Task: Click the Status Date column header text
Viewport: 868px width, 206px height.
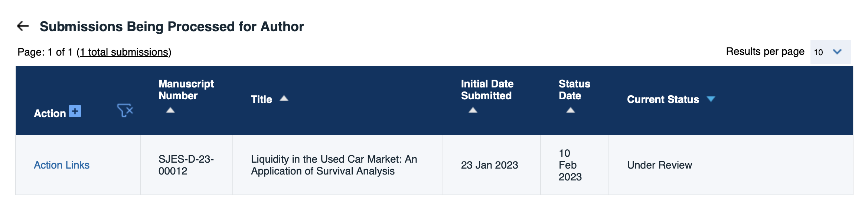Action: click(x=574, y=90)
